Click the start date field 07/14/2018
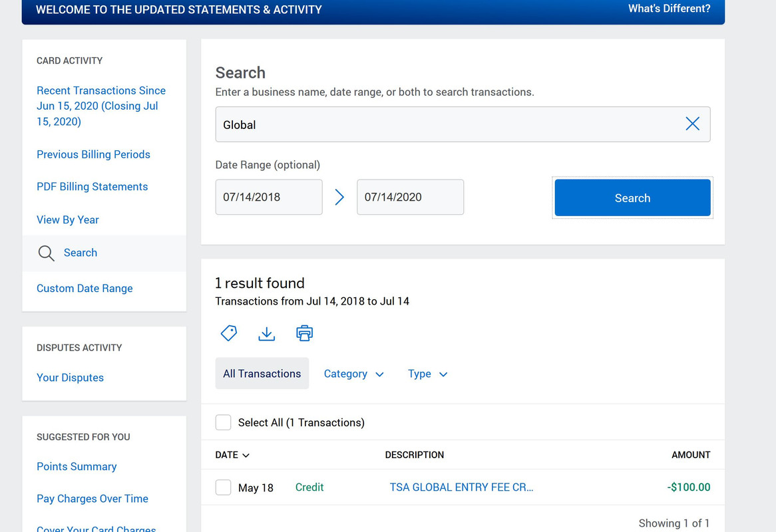The image size is (776, 532). point(269,197)
